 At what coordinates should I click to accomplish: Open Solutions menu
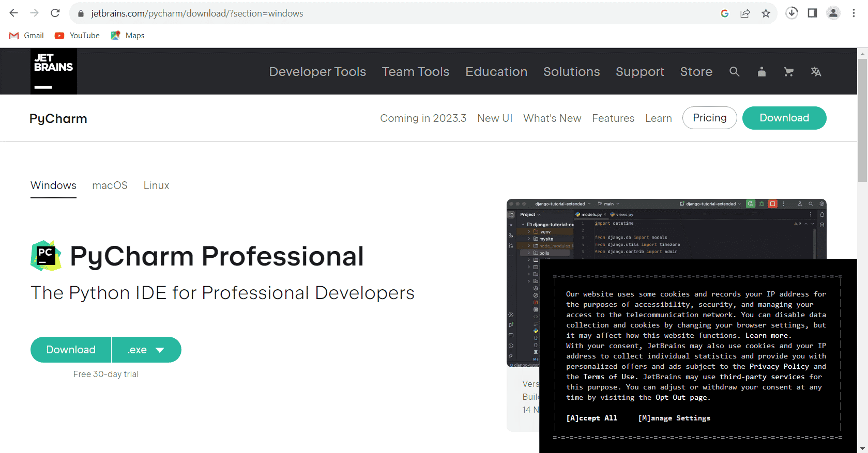tap(572, 72)
